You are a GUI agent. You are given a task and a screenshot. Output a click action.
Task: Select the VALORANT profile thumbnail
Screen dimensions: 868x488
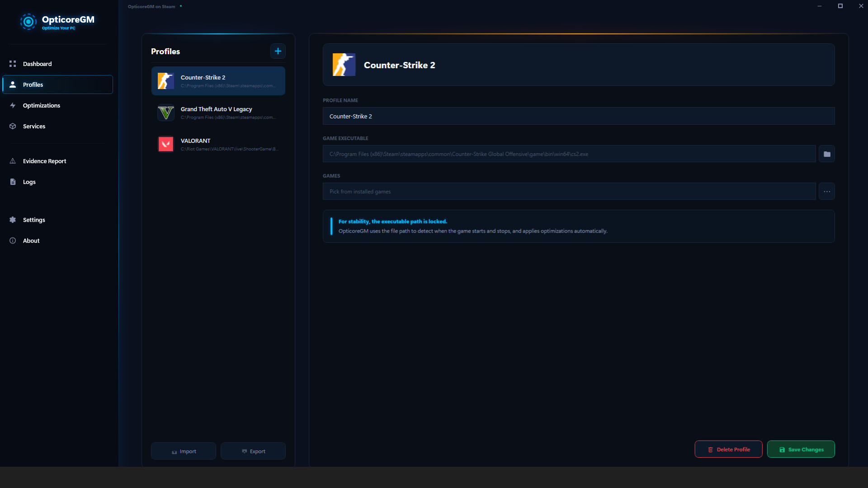[165, 144]
